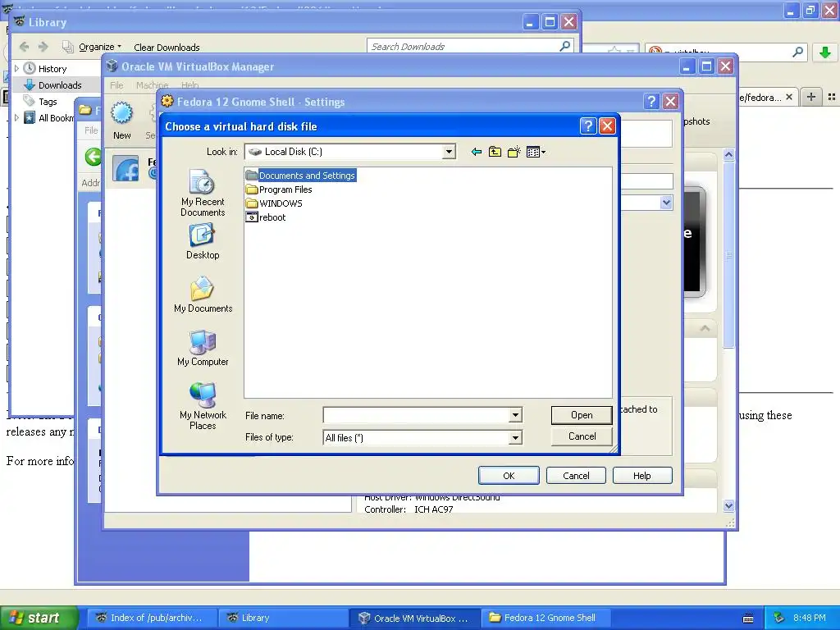Click the Library forward arrow
Image resolution: width=840 pixels, height=630 pixels.
click(x=43, y=47)
